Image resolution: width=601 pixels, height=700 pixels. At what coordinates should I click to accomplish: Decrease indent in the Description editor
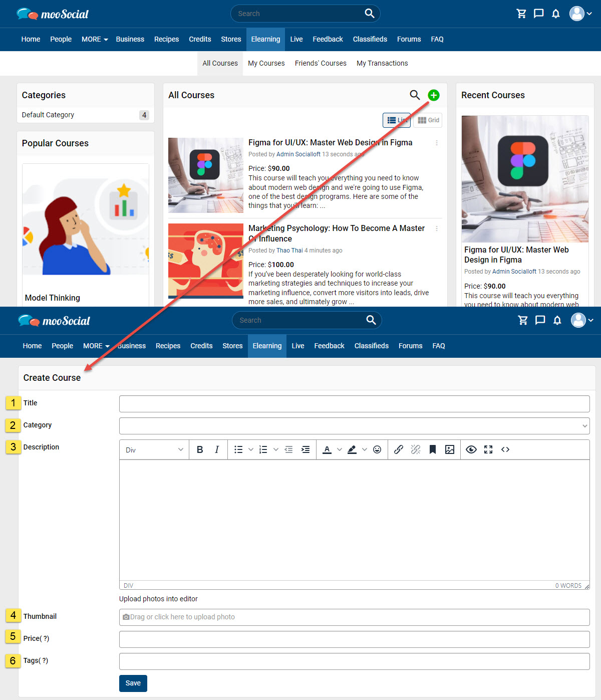pos(288,449)
